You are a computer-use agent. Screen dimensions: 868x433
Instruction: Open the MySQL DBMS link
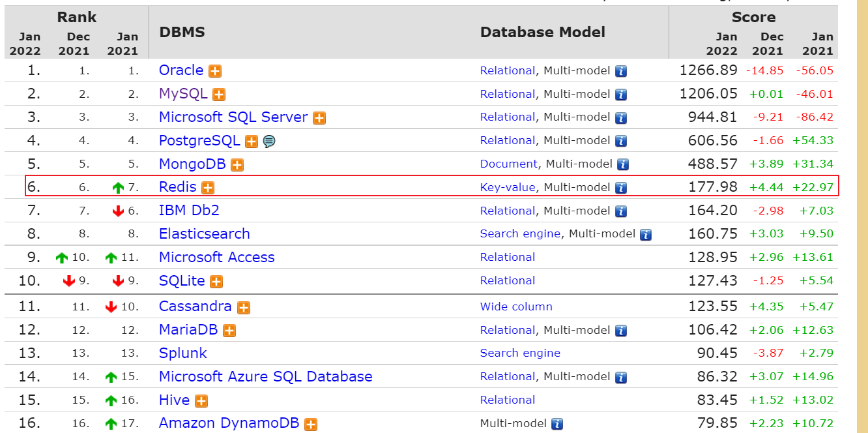point(183,94)
